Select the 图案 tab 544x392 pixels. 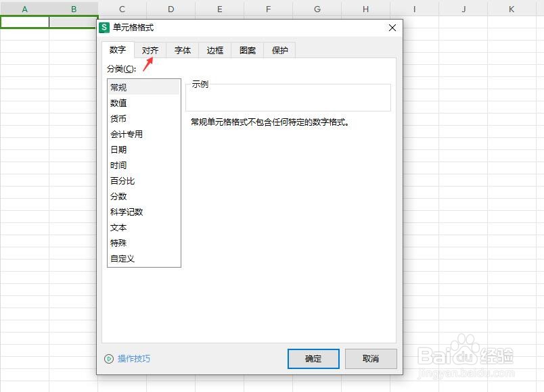point(248,50)
